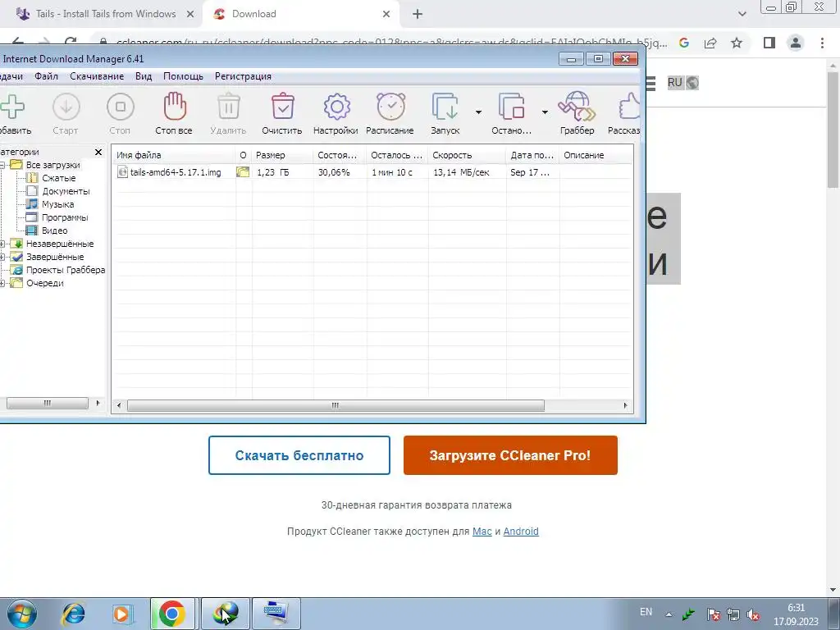Click the Остановить queue icon
Screen dimensions: 840x630
point(512,107)
